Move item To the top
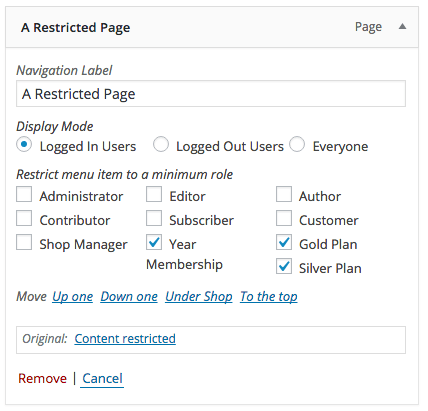Viewport: 428px width, 411px height. tap(269, 296)
